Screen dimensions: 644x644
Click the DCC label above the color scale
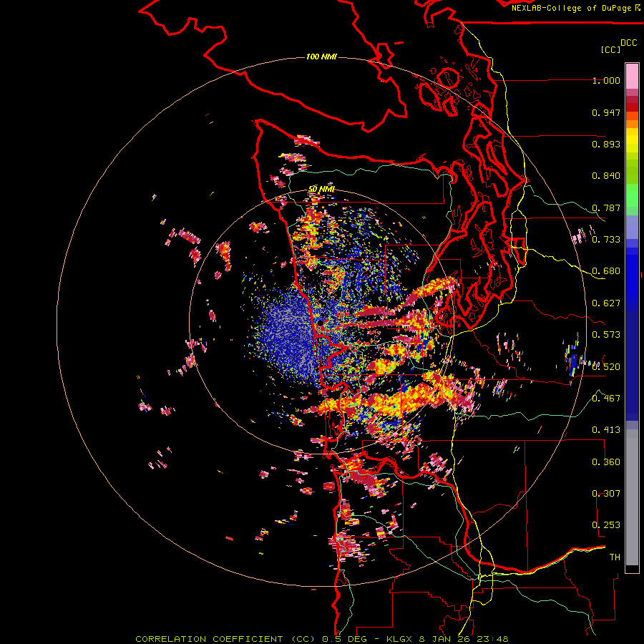click(x=628, y=43)
